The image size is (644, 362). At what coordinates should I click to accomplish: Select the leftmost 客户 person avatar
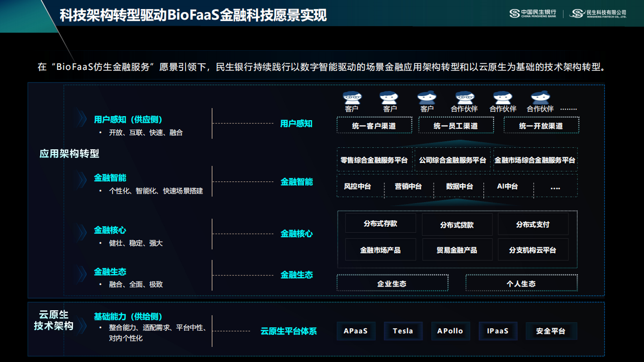[x=352, y=98]
